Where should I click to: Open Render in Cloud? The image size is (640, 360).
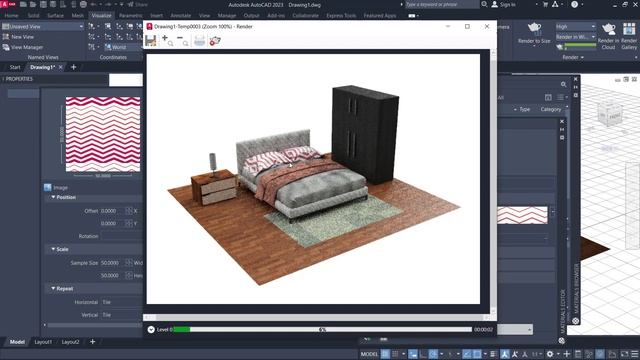[x=608, y=36]
